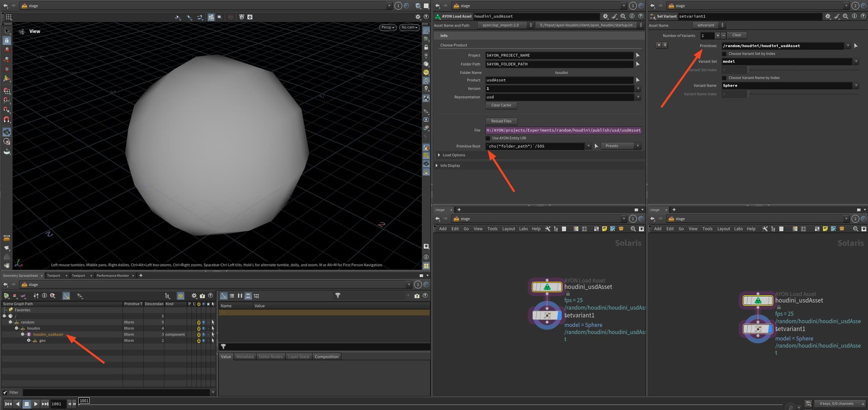Enable Use AYON Entity URI checkbox
This screenshot has height=410, width=868.
coord(488,138)
